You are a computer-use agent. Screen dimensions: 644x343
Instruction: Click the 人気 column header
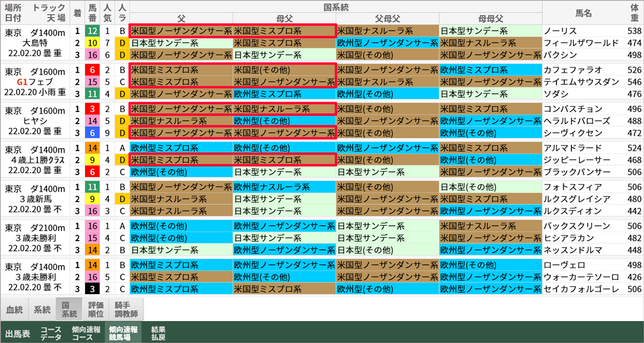(108, 13)
